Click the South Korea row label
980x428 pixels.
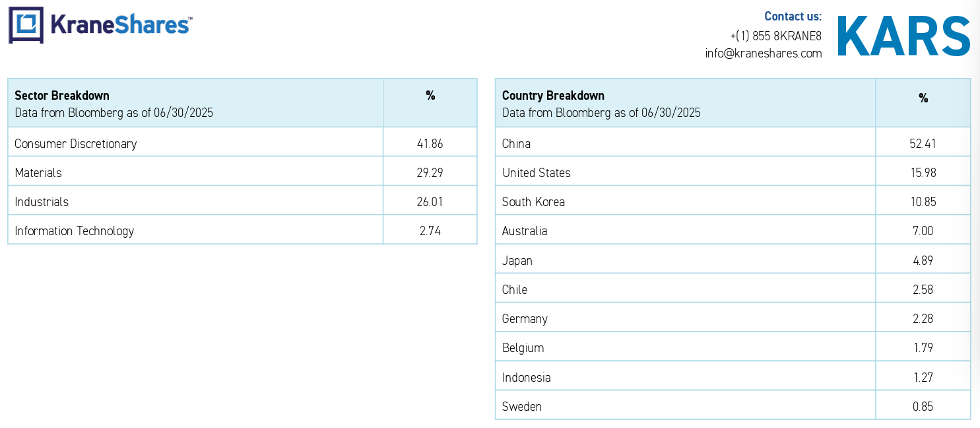533,202
